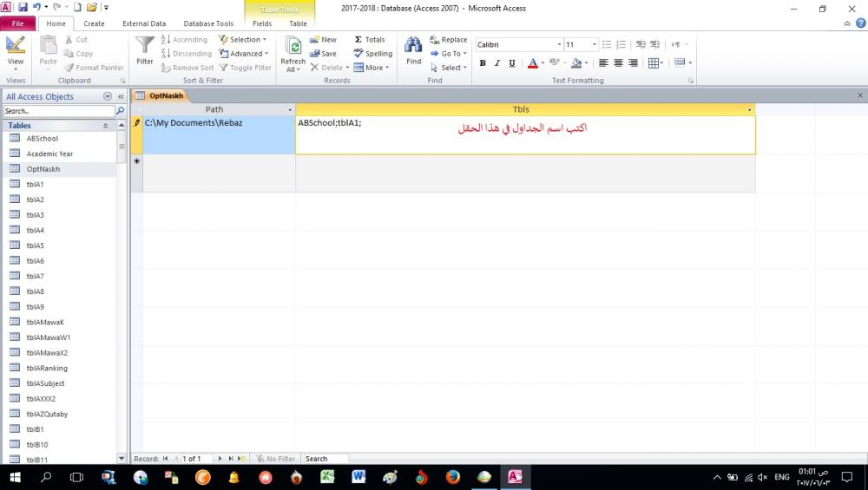Open ABSchool table in navigation pane
This screenshot has width=868, height=490.
42,138
